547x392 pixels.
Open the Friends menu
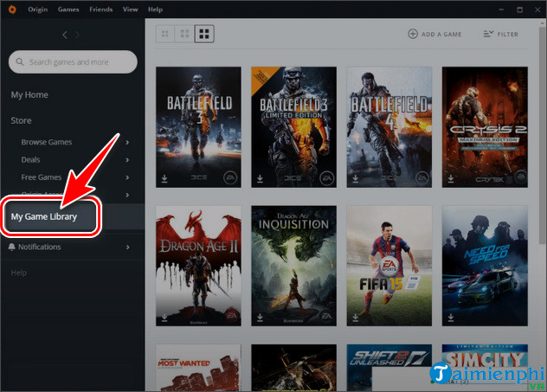click(x=100, y=10)
